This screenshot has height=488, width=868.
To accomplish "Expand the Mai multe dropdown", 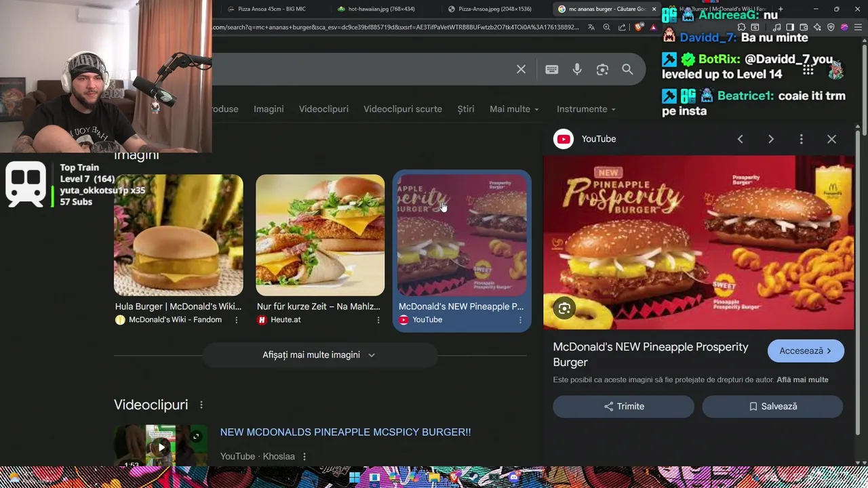I will 514,109.
